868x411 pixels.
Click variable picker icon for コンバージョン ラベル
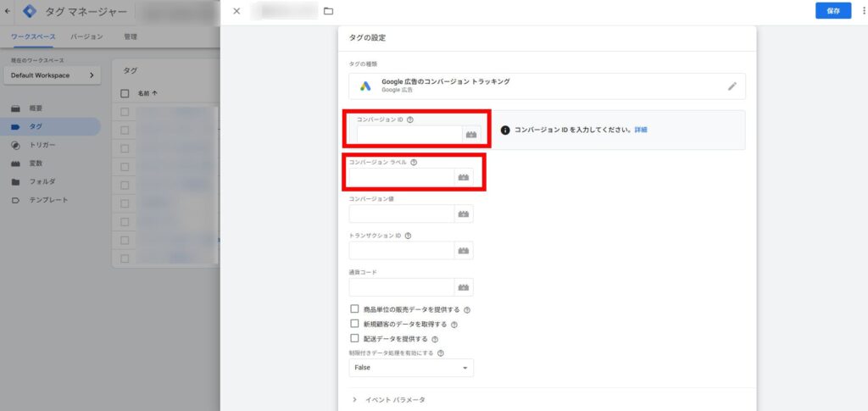(464, 177)
